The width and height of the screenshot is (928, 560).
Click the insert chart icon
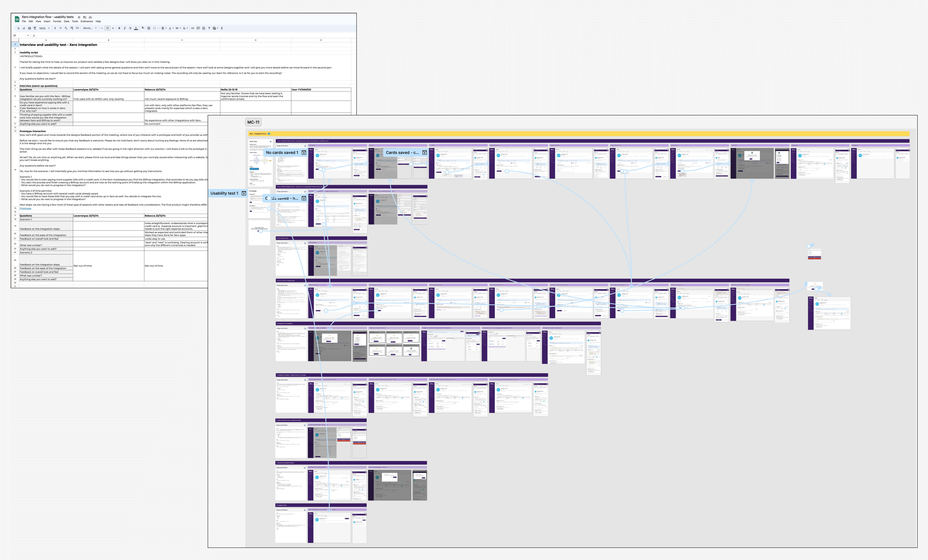pyautogui.click(x=204, y=28)
